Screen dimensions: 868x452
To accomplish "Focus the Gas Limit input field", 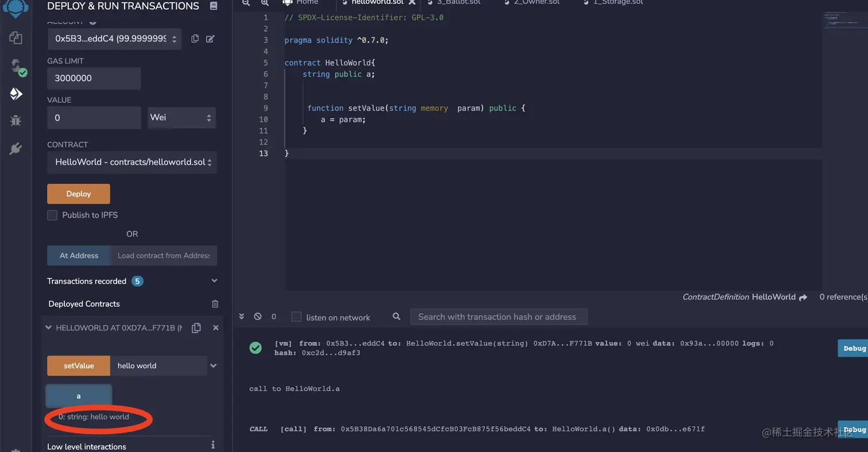I will point(94,78).
